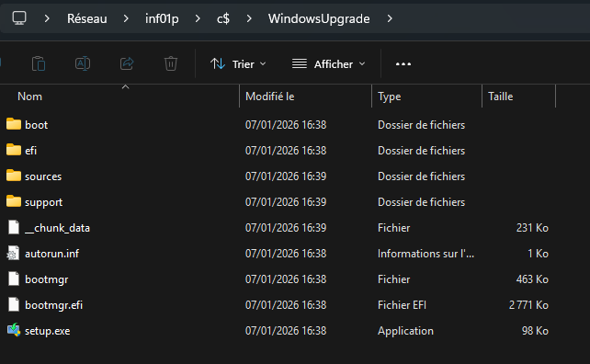590x364 pixels.
Task: Click the Informations sur l'... type cell
Action: click(425, 254)
